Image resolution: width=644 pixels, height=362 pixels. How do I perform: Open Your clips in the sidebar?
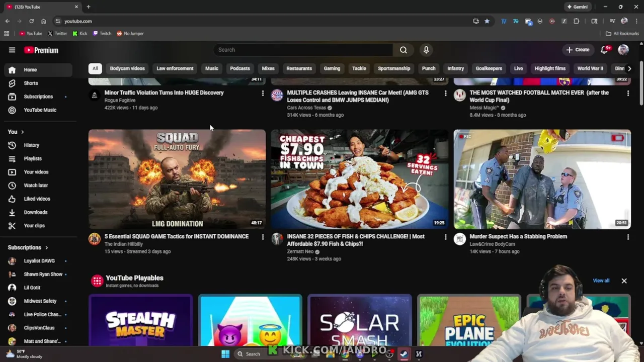[38, 226]
